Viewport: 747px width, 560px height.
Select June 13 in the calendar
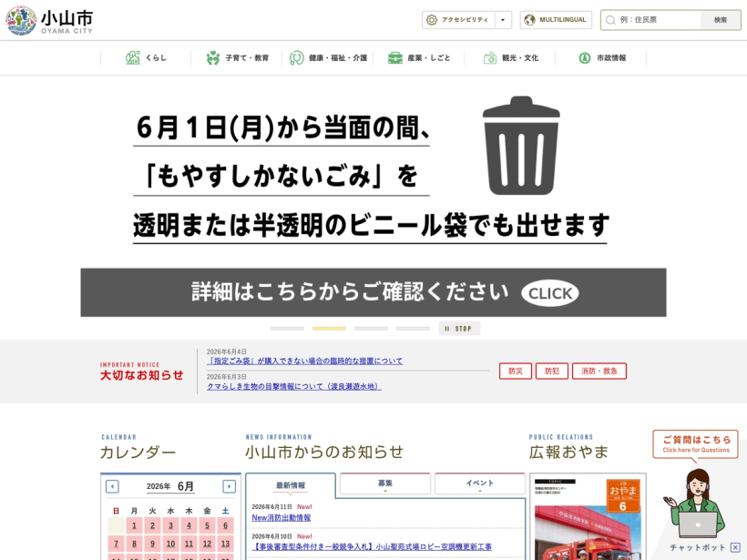pos(225,544)
